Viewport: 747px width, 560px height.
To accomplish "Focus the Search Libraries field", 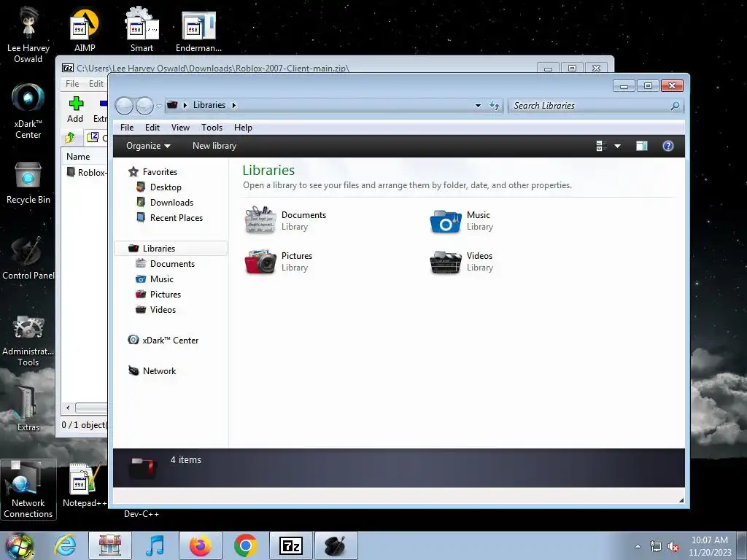I will coord(596,106).
